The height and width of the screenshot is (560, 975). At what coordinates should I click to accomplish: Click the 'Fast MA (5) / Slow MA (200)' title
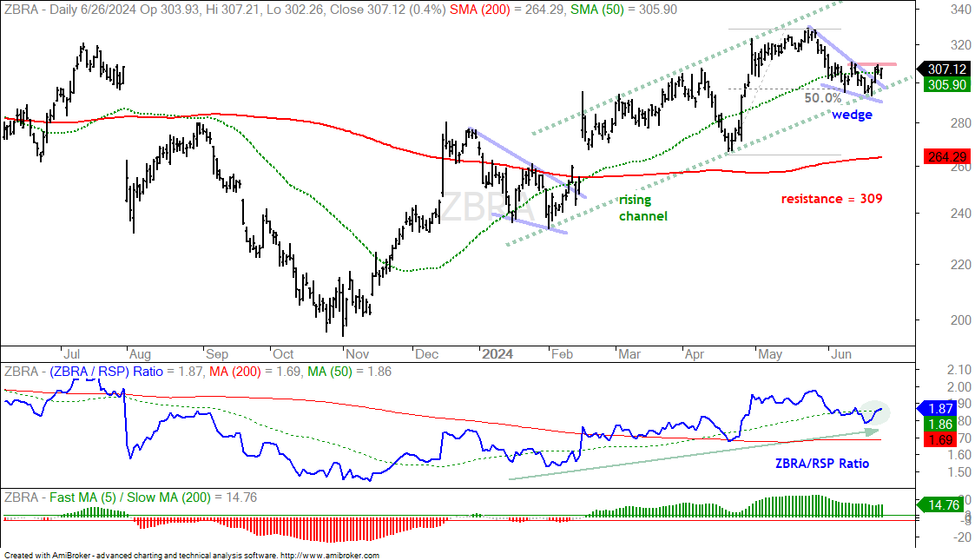coord(130,497)
